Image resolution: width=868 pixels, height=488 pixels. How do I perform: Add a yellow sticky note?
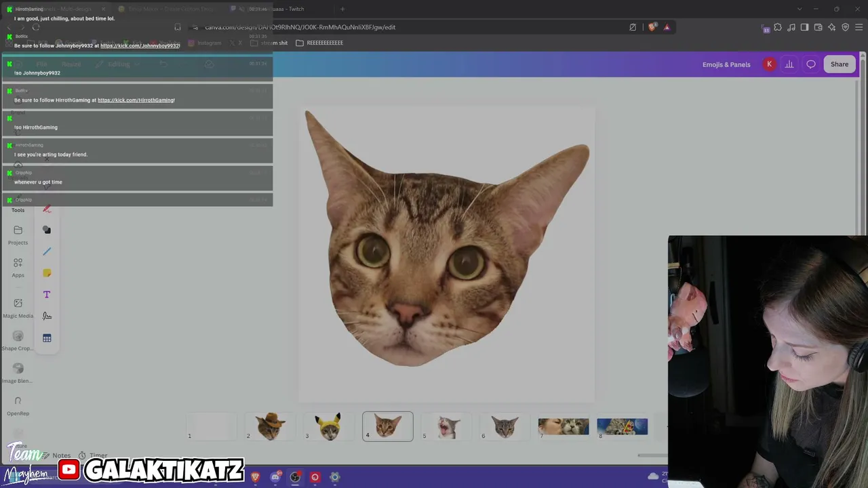click(47, 273)
